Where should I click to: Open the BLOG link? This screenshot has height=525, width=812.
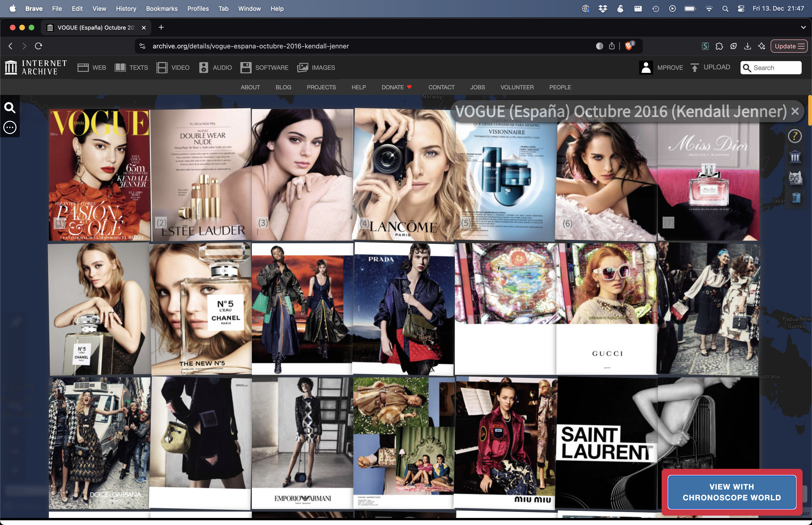coord(283,87)
